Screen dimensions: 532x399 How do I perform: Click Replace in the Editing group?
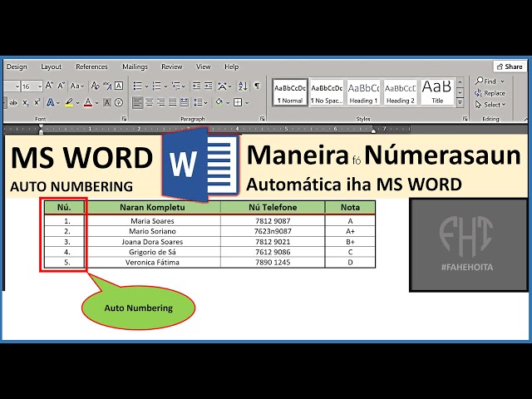[x=490, y=93]
